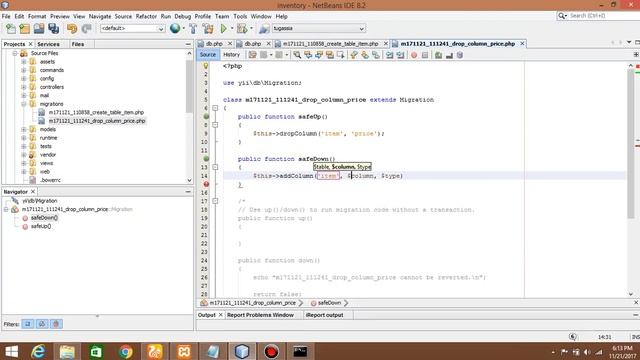Open the m171121_110858_create_table_item.php editor tab
The image size is (640, 360).
(x=330, y=44)
